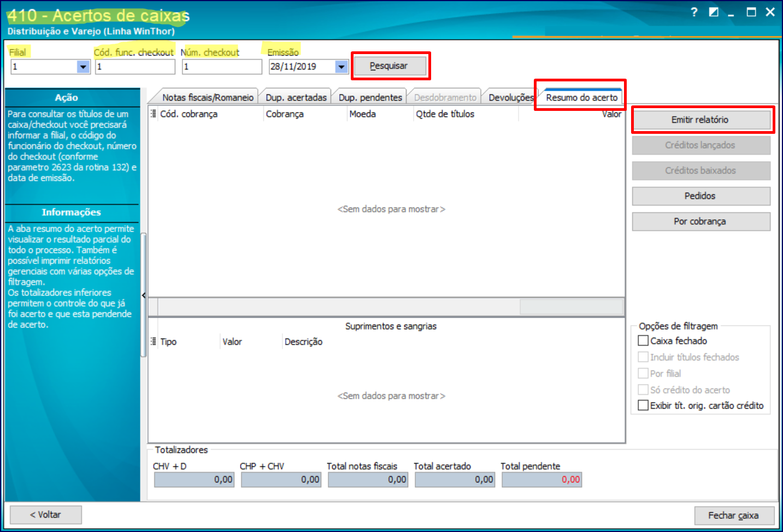The width and height of the screenshot is (783, 532).
Task: Open the Pedidos button
Action: 702,196
